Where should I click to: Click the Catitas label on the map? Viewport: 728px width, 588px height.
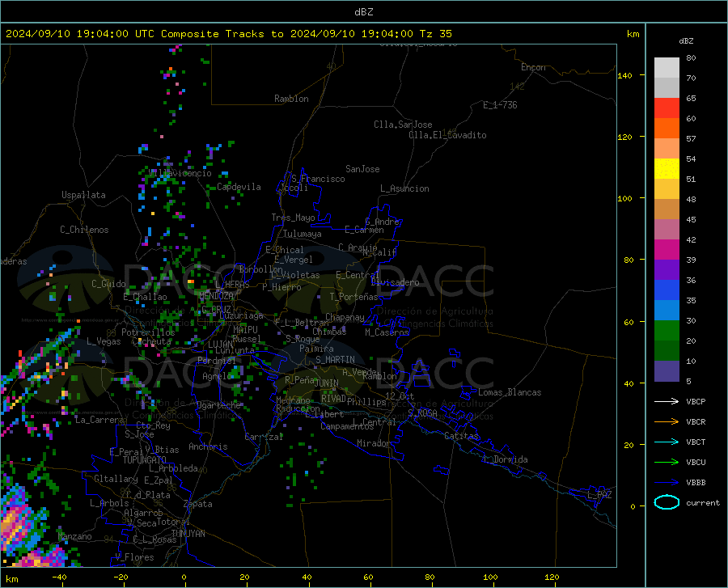[461, 436]
